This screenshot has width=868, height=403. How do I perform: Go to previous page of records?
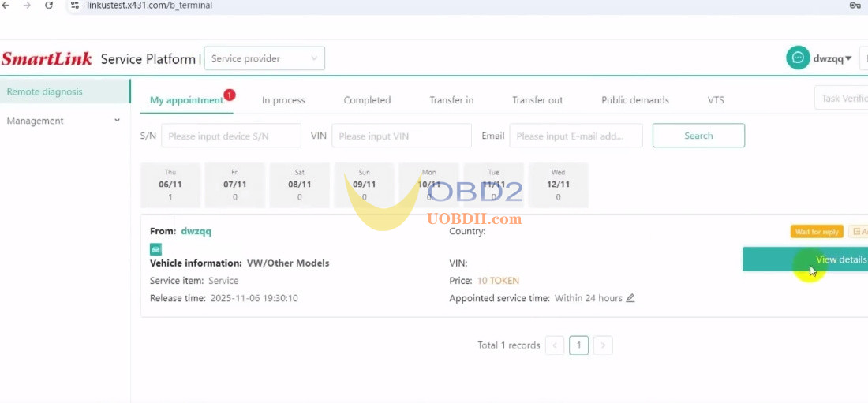[555, 345]
